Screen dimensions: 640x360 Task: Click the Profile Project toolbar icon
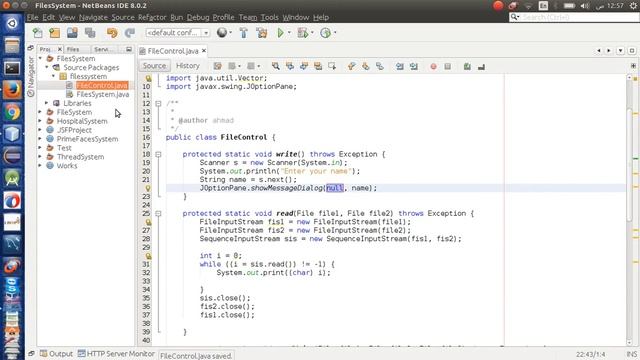pos(325,33)
